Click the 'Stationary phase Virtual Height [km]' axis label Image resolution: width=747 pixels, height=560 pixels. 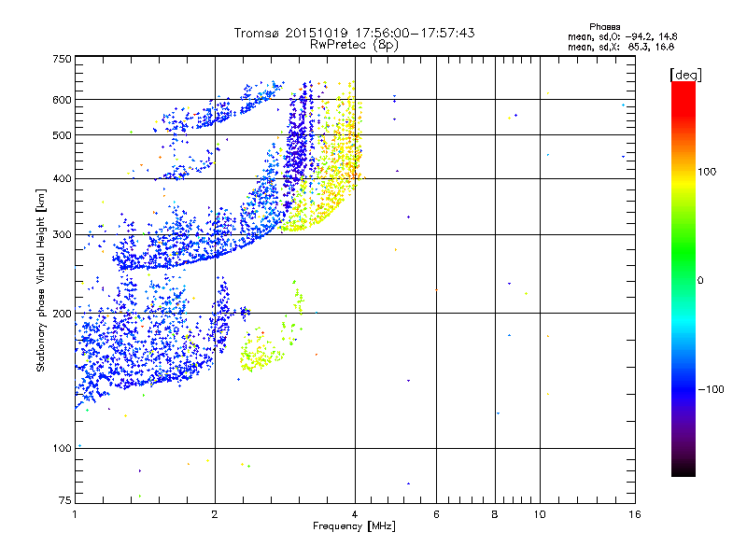pos(40,281)
